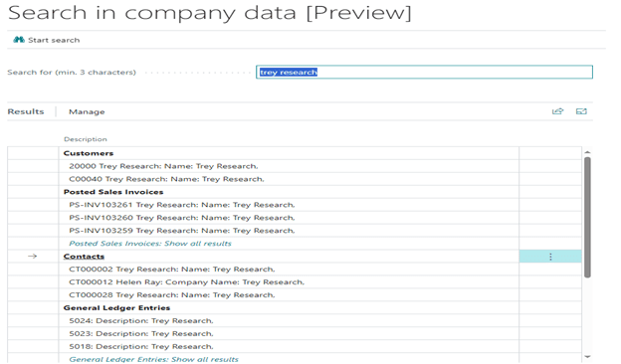Select the Posted Sales Invoices group header
The width and height of the screenshot is (621, 364).
pos(113,192)
